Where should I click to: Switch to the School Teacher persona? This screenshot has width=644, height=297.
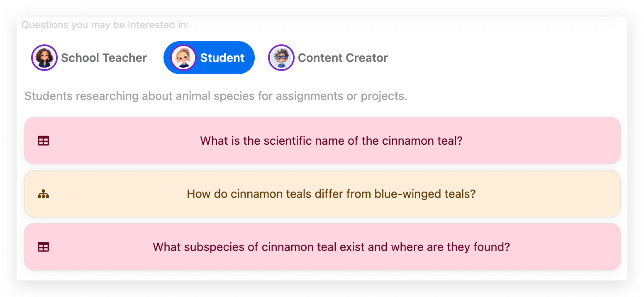(x=89, y=58)
